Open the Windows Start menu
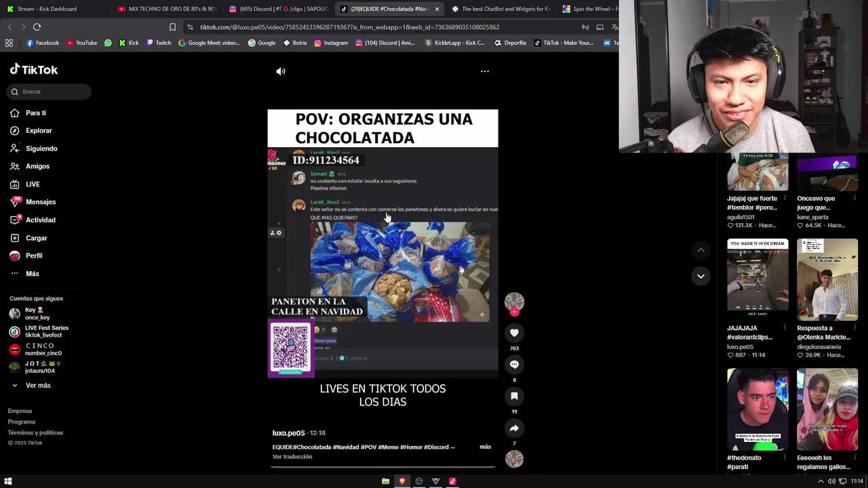 pyautogui.click(x=8, y=481)
